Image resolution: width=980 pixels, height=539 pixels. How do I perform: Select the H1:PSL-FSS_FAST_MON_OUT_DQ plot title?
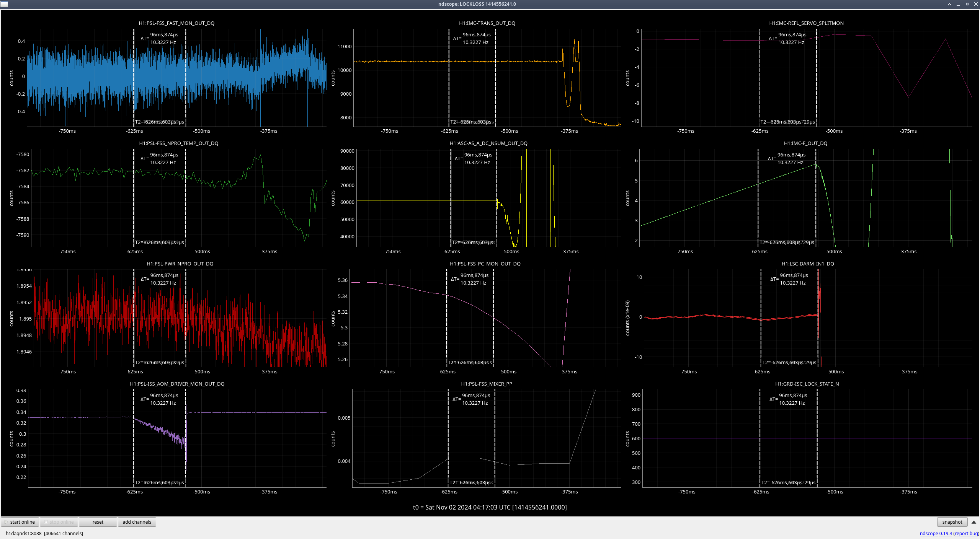176,23
